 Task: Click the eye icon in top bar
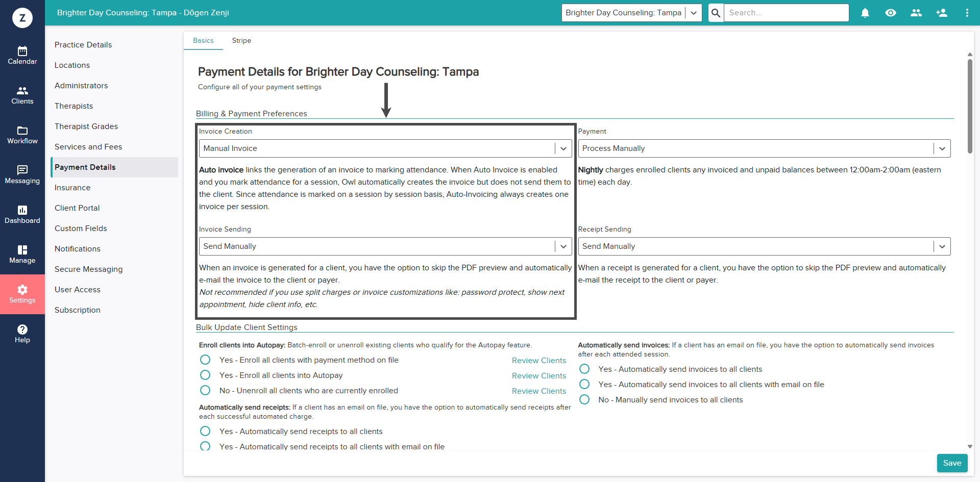(891, 13)
